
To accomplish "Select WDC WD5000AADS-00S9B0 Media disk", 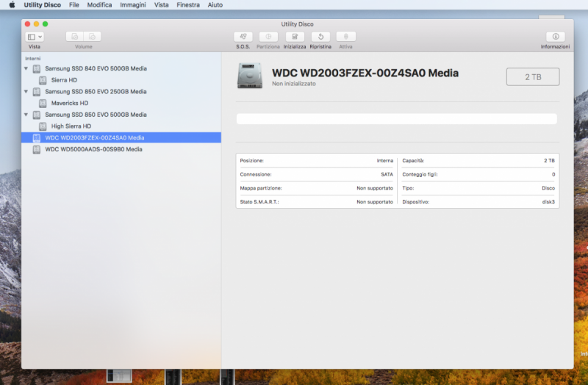I will pos(93,149).
